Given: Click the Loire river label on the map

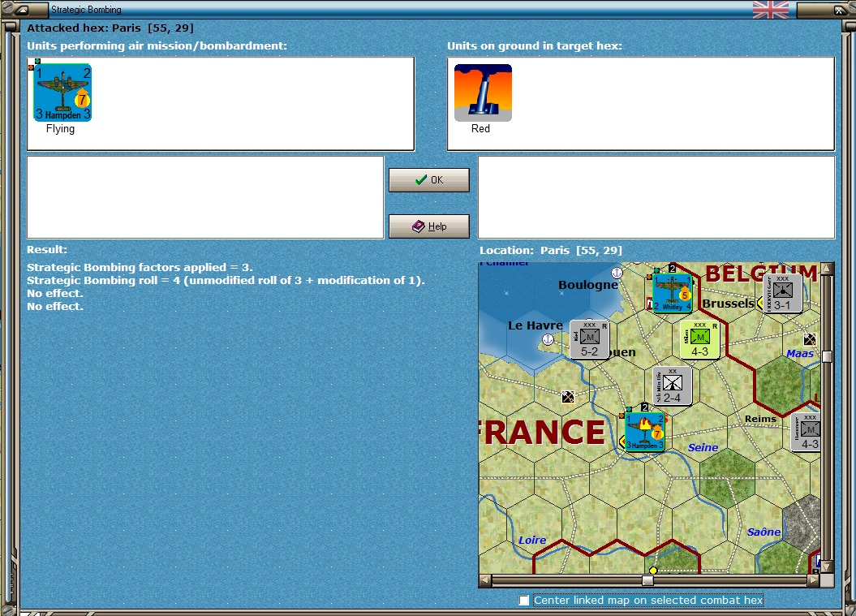Looking at the screenshot, I should pyautogui.click(x=532, y=540).
